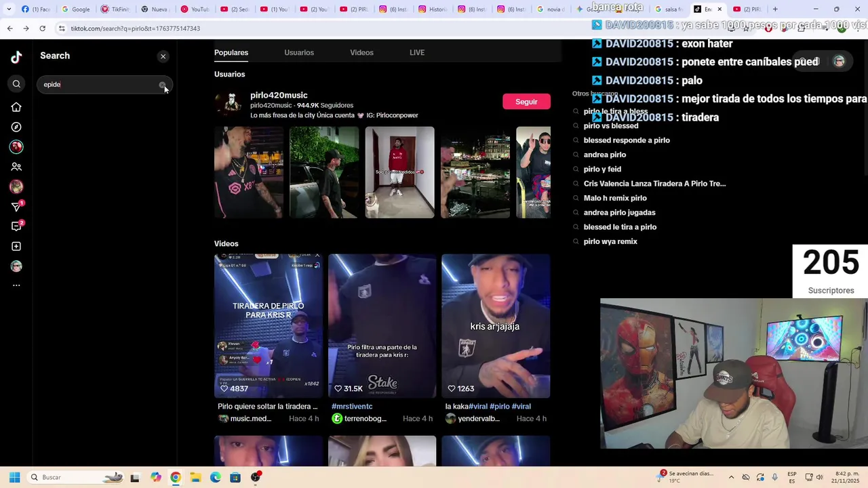Select suggestion pirlo y feid
This screenshot has height=488, width=868.
coord(602,169)
